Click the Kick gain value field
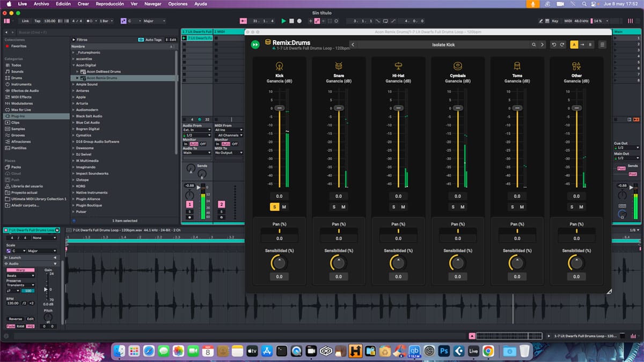 point(279,196)
